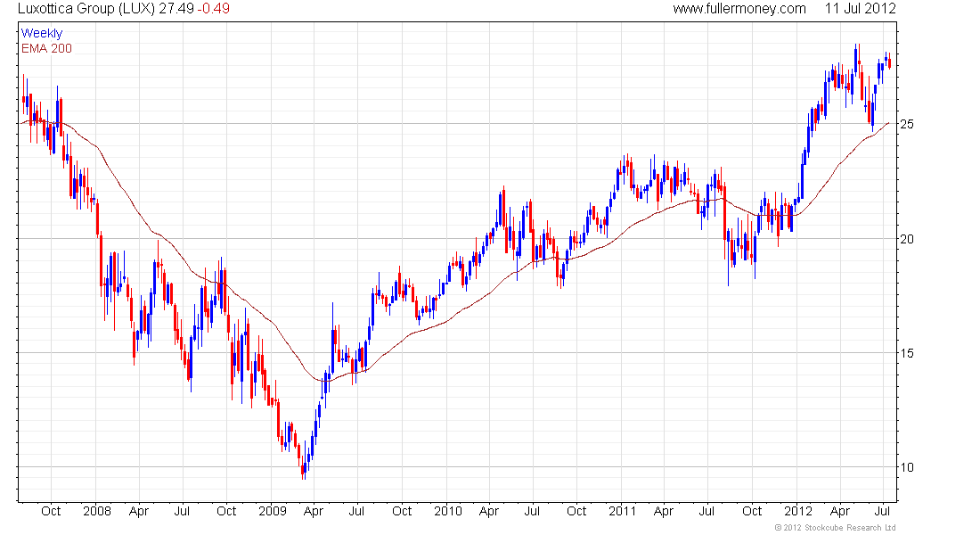Click the 15 price axis label

tap(907, 353)
